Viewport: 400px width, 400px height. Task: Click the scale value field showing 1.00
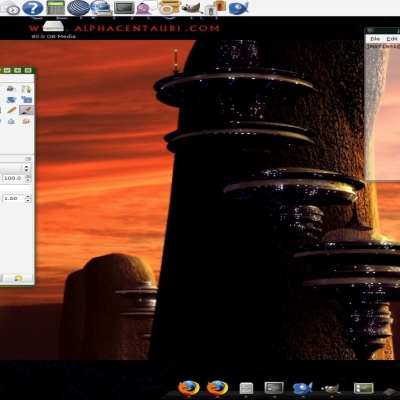[x=13, y=198]
